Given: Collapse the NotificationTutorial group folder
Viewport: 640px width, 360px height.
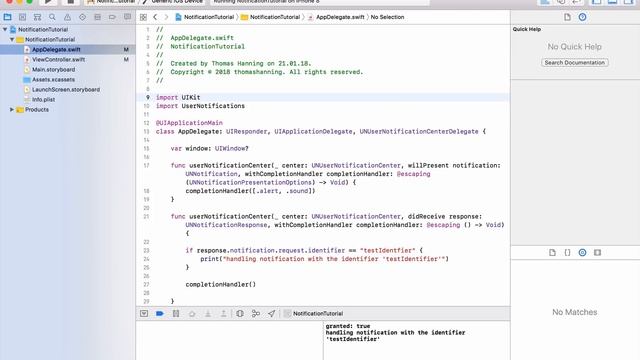Looking at the screenshot, I should (12, 40).
